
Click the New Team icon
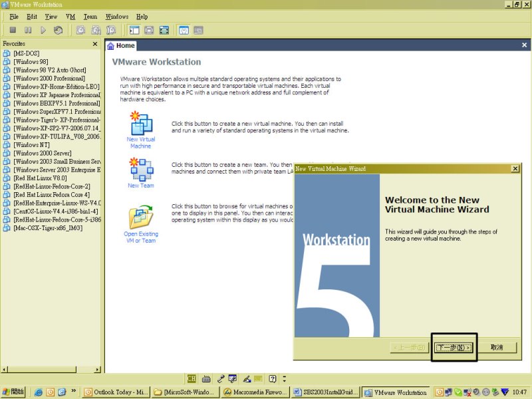click(142, 169)
